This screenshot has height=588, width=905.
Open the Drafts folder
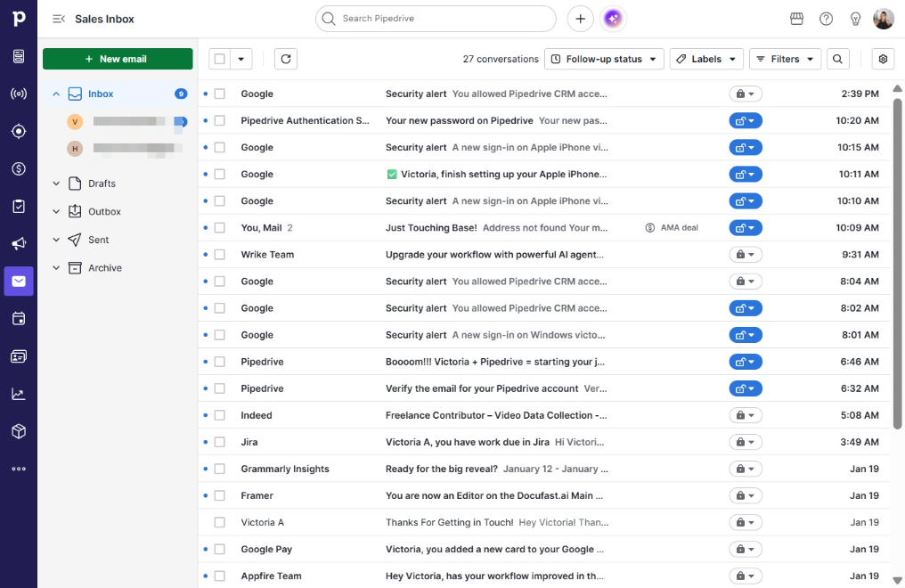[102, 184]
